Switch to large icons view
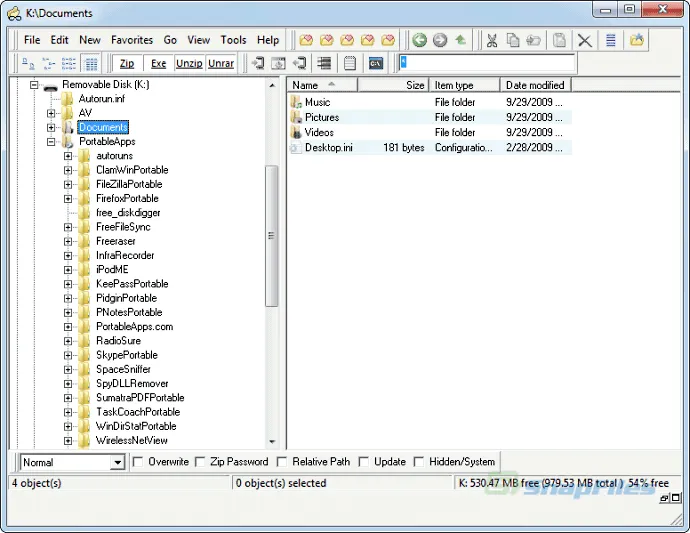 pyautogui.click(x=28, y=64)
